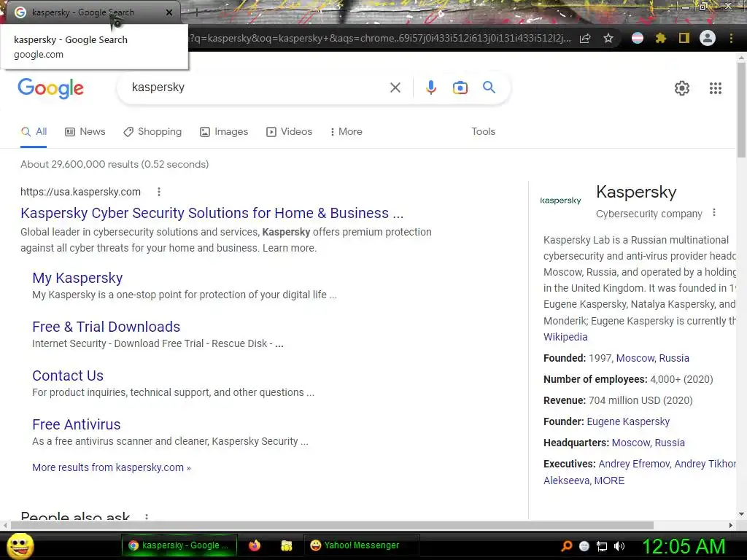Open Google settings gear
The image size is (747, 560).
pos(682,88)
